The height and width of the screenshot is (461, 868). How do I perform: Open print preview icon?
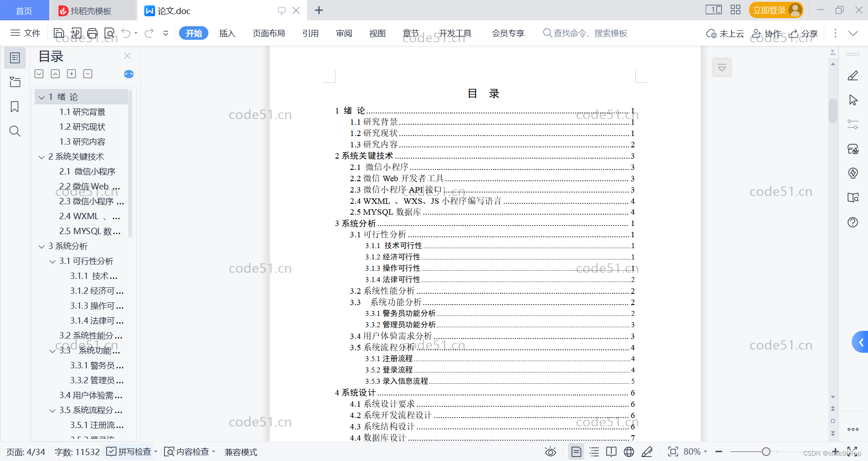pyautogui.click(x=109, y=33)
